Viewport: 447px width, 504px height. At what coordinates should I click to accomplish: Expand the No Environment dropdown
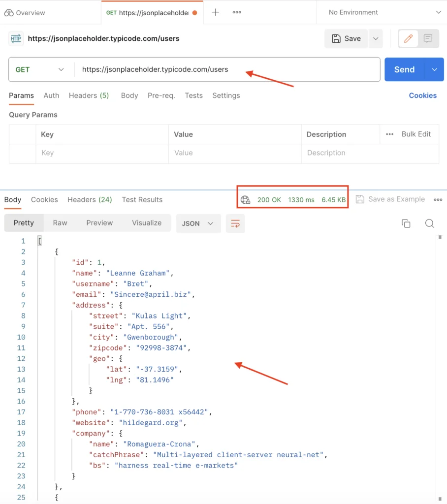384,12
